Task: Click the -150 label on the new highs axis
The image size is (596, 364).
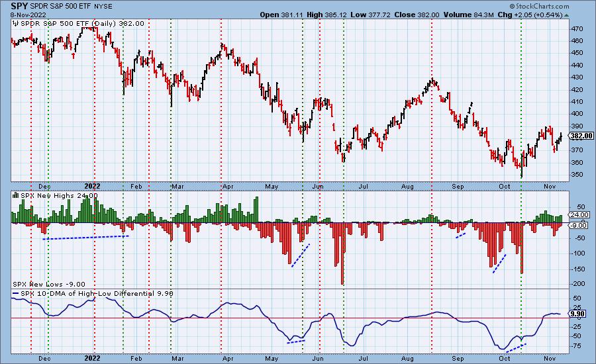Action: (579, 269)
